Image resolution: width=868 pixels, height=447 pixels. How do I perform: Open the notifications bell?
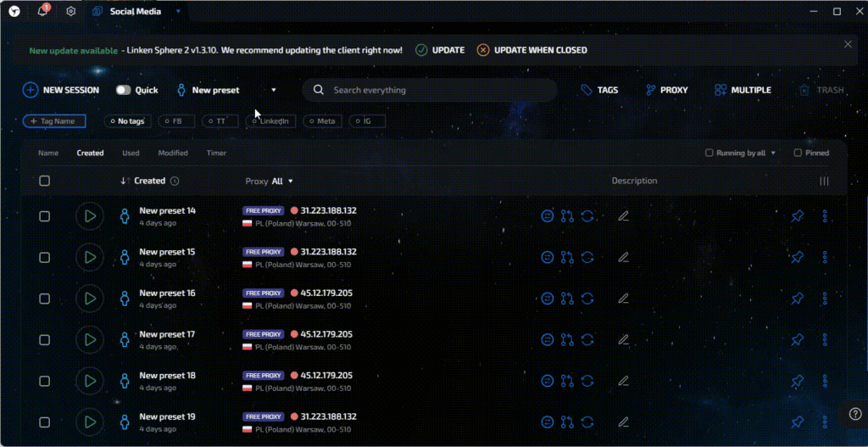[x=43, y=11]
